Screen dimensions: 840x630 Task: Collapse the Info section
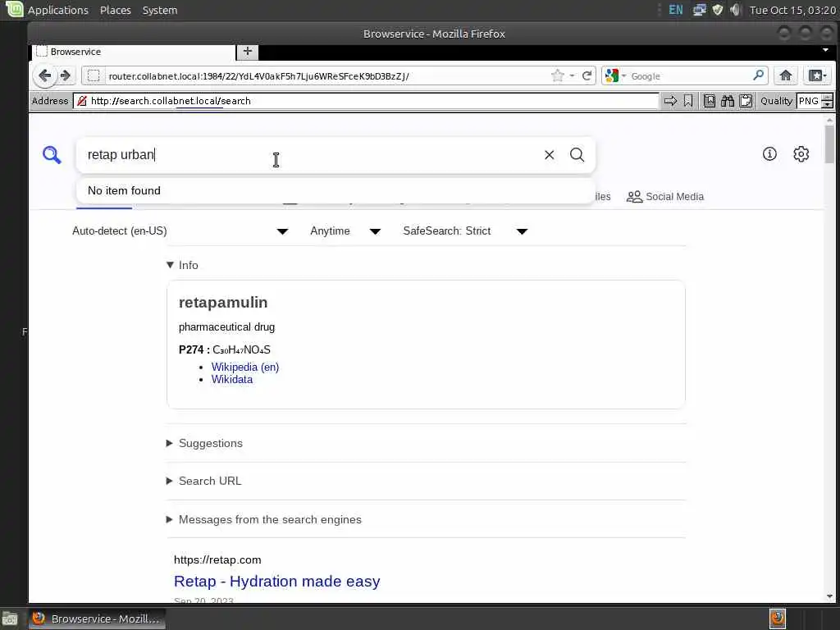(x=183, y=265)
